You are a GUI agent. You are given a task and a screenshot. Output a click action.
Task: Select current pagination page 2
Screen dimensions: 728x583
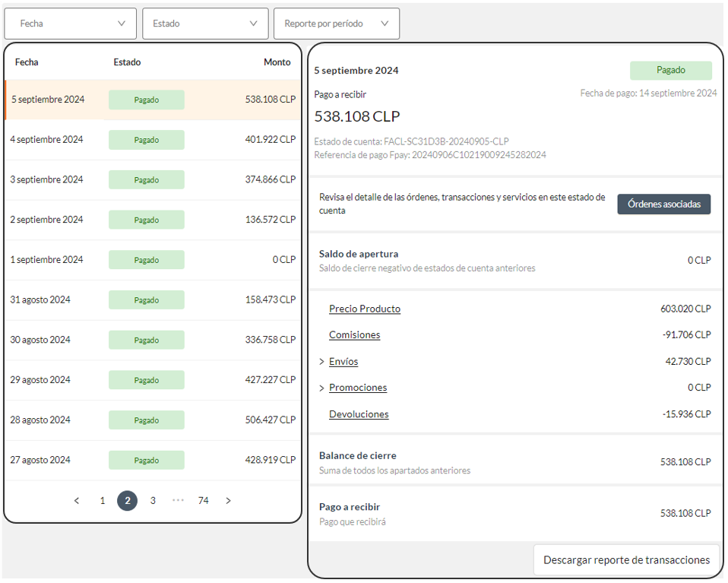(x=127, y=501)
